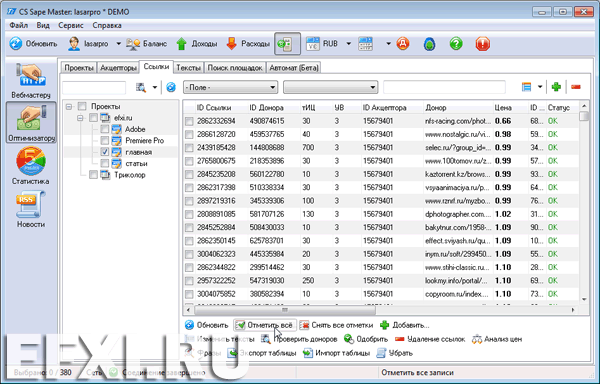Check the row checkbox for link 2439185428

tap(189, 148)
